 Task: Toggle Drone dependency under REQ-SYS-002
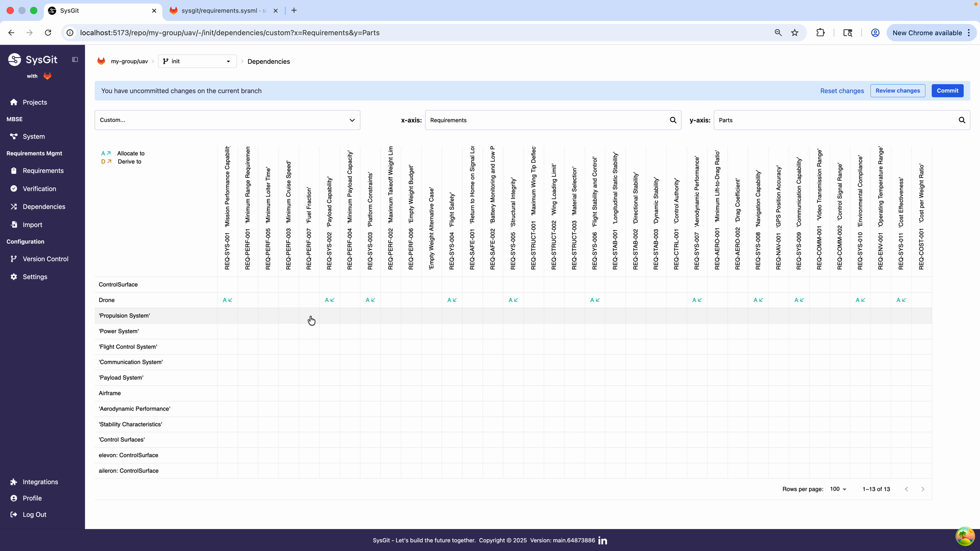point(329,300)
